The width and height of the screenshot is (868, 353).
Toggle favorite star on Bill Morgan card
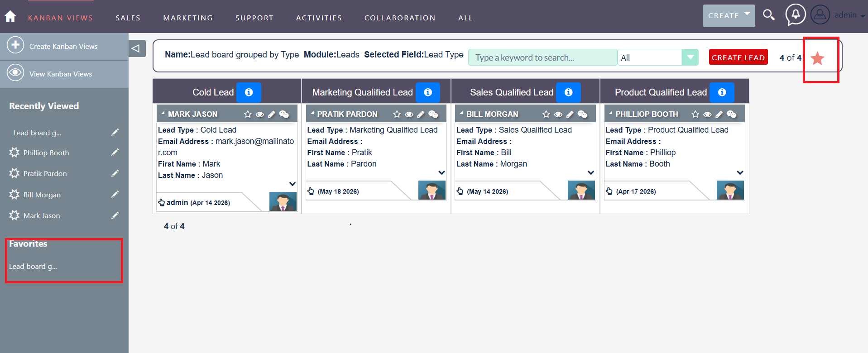[x=546, y=114]
